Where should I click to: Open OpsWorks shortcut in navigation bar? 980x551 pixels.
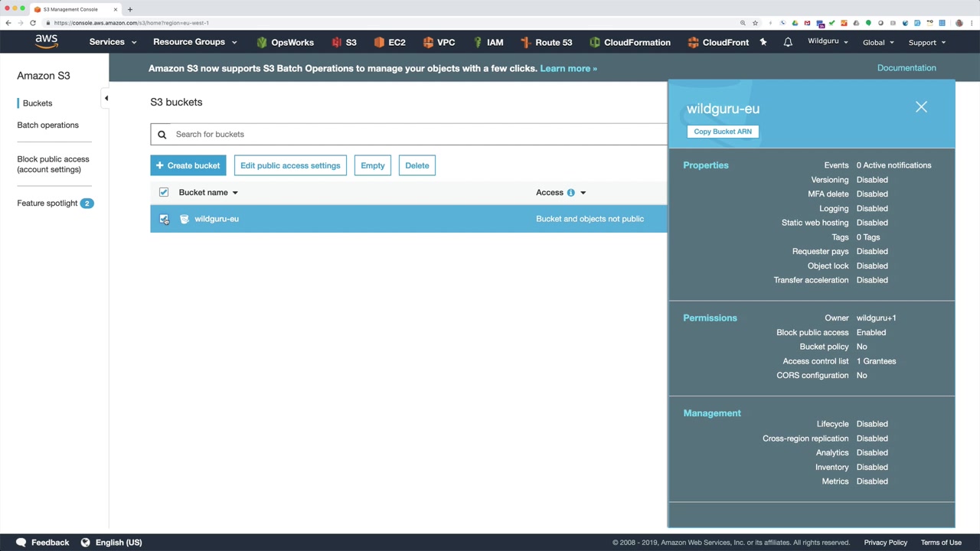285,42
